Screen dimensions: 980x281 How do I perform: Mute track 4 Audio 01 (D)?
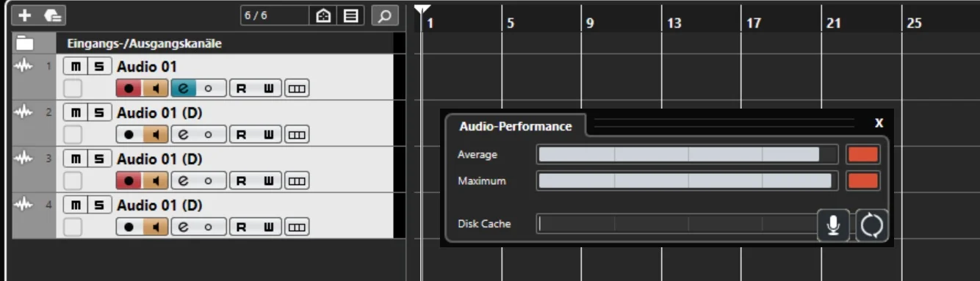(x=75, y=205)
